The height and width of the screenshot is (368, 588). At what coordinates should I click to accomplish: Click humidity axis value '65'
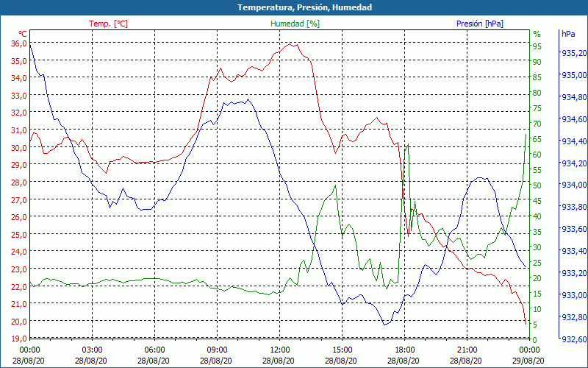[537, 139]
